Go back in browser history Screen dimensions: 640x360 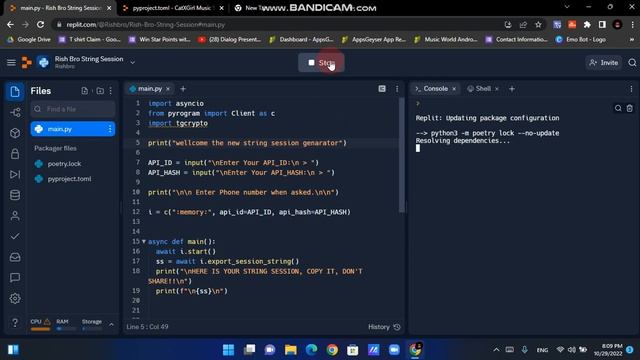(10, 24)
